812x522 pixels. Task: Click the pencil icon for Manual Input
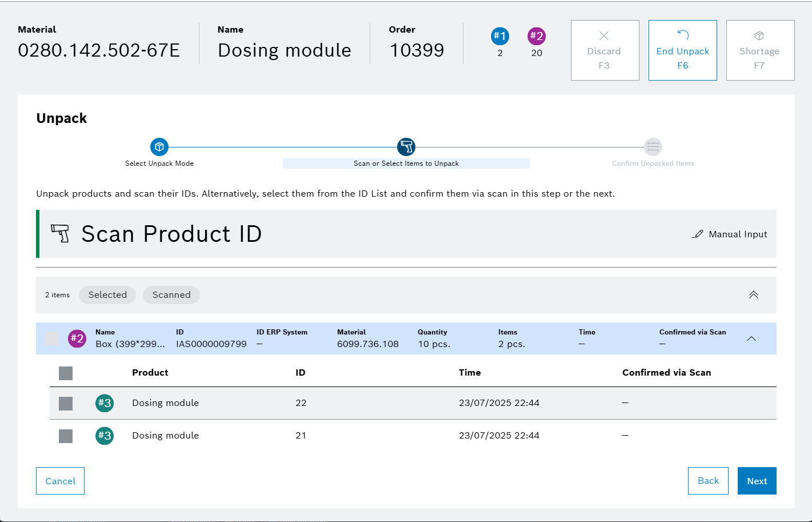coord(697,234)
